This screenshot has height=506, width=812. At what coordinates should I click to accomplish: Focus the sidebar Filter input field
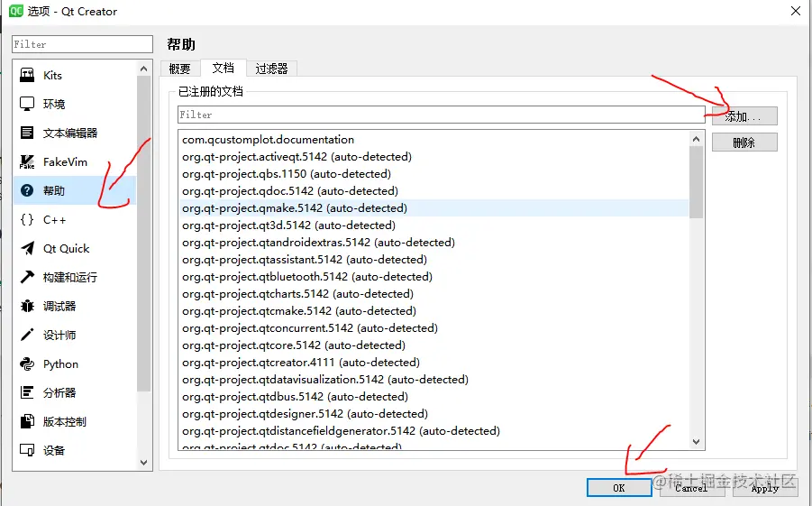click(82, 44)
